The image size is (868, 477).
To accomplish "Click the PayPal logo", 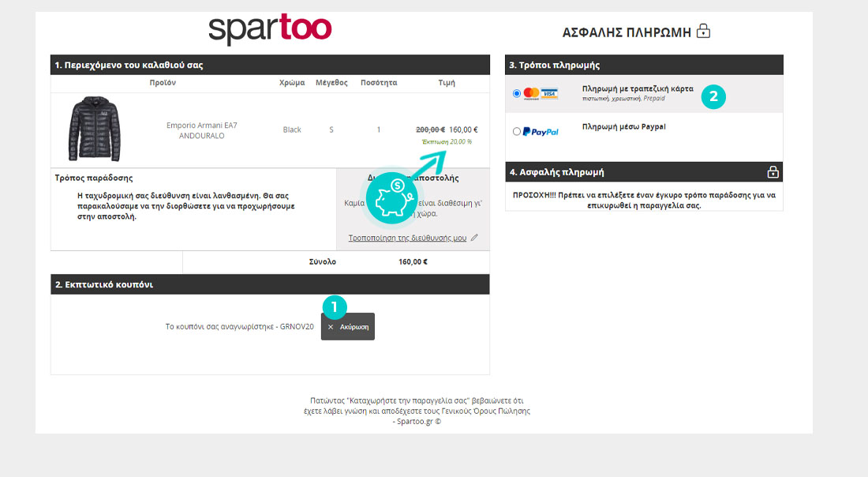I will point(541,131).
